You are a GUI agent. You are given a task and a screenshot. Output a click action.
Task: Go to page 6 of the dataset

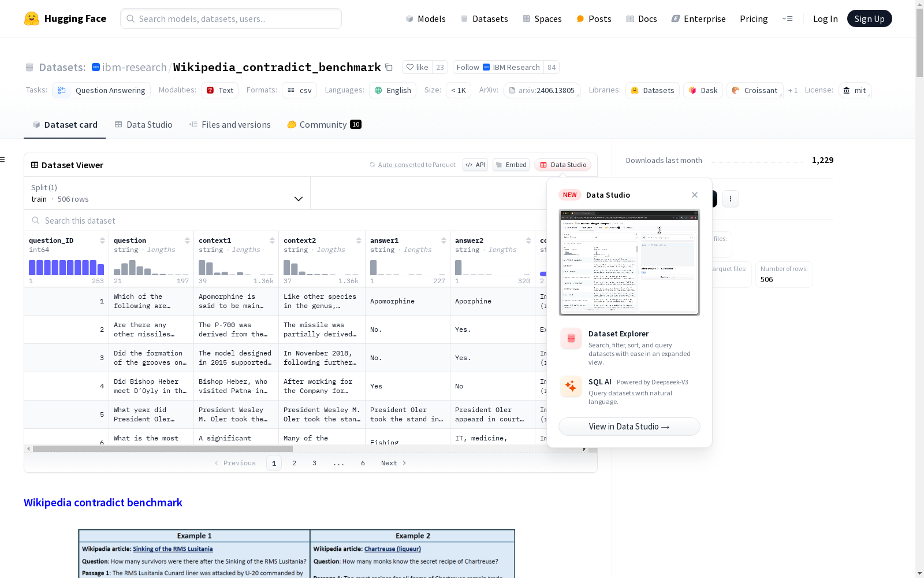click(x=363, y=463)
